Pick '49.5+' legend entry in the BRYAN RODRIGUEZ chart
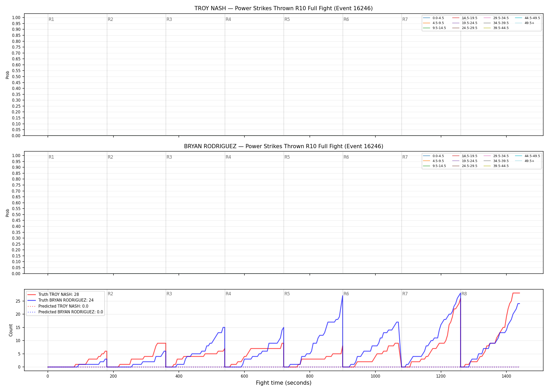The width and height of the screenshot is (549, 392). [525, 161]
